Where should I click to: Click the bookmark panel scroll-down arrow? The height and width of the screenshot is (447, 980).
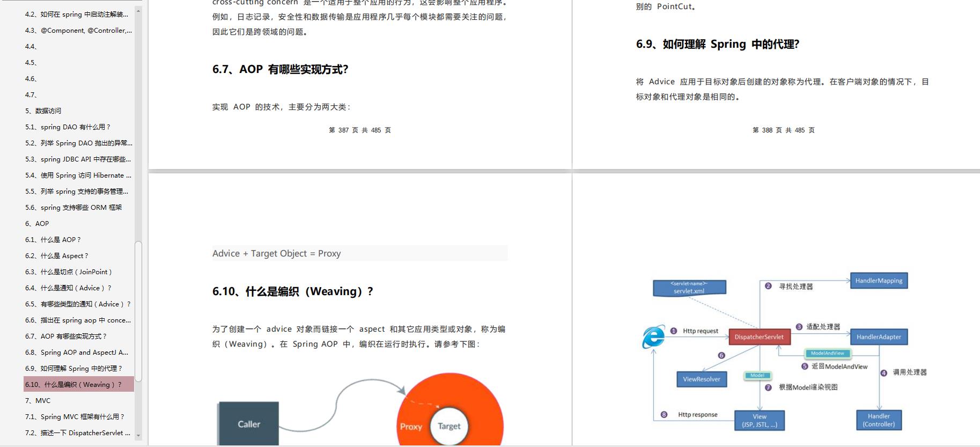tap(138, 436)
